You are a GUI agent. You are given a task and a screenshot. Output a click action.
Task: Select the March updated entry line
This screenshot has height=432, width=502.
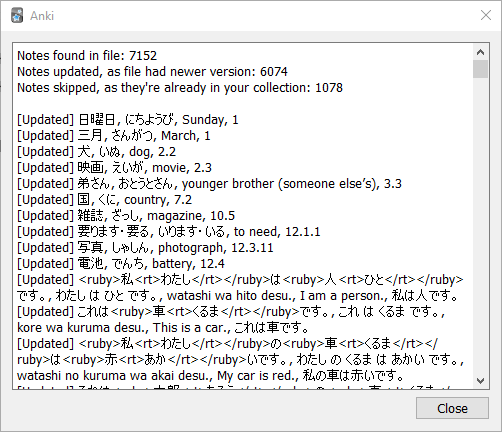(114, 135)
